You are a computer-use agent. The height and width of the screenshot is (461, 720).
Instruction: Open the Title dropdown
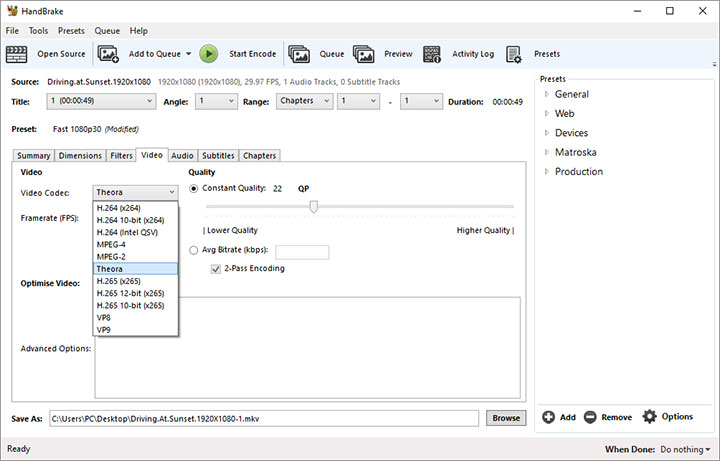(x=102, y=101)
